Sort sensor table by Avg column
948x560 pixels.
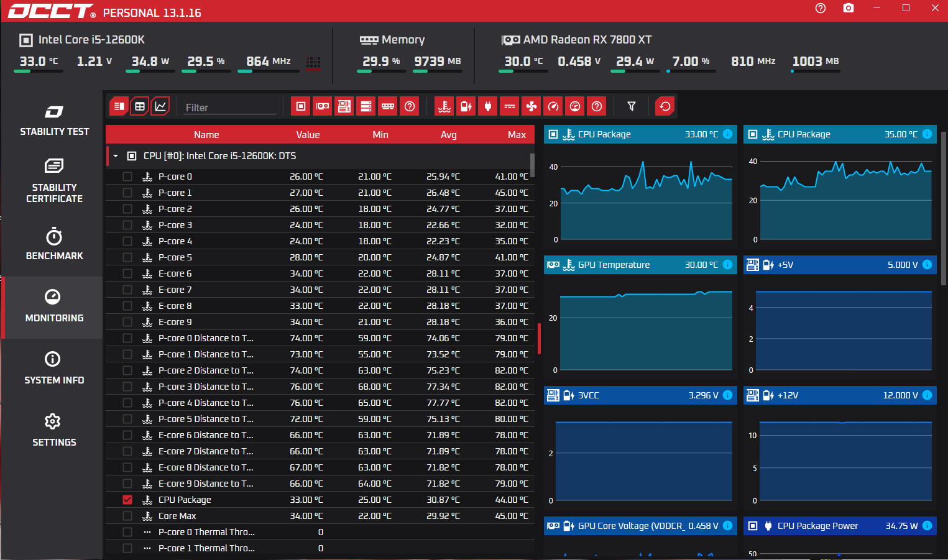[x=449, y=134]
